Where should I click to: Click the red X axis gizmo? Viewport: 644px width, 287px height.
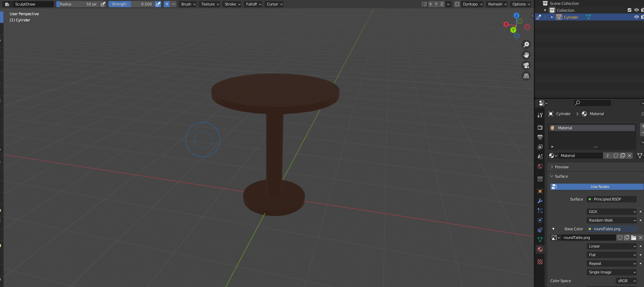pyautogui.click(x=506, y=24)
